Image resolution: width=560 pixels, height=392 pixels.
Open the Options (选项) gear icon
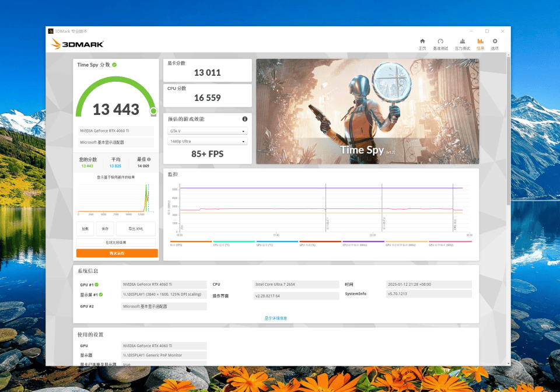[x=495, y=41]
